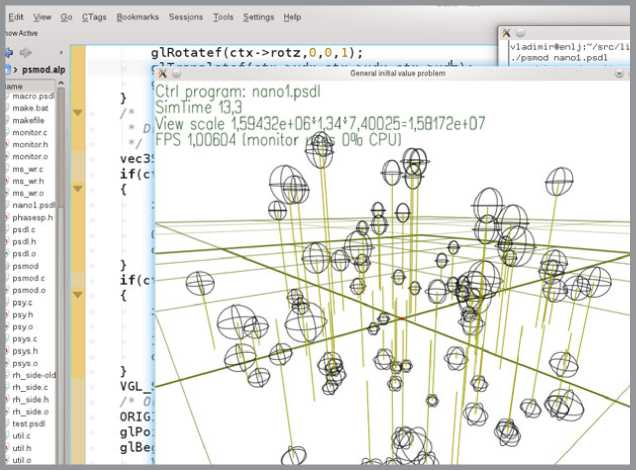
Task: Select psmod.o in the file list
Action: click(29, 290)
